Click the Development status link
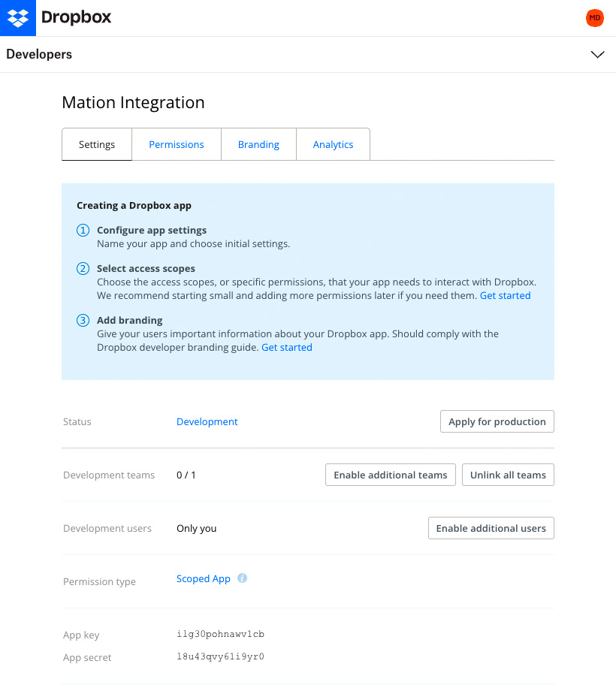Viewport: 616px width, 691px height. [207, 422]
